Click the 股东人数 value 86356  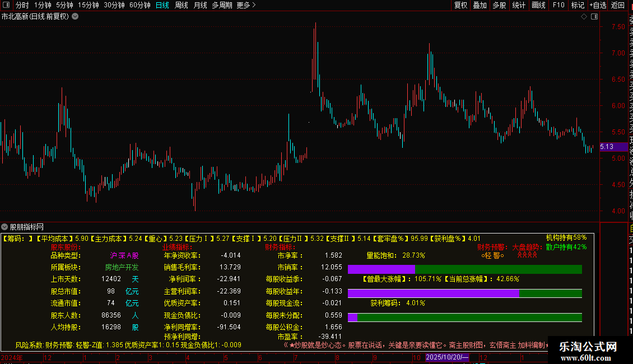coord(111,315)
